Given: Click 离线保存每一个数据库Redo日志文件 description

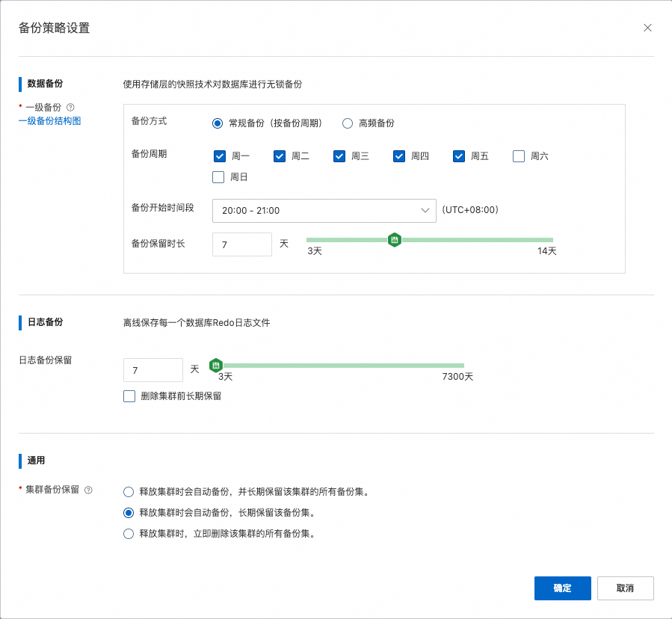Looking at the screenshot, I should click(x=197, y=323).
